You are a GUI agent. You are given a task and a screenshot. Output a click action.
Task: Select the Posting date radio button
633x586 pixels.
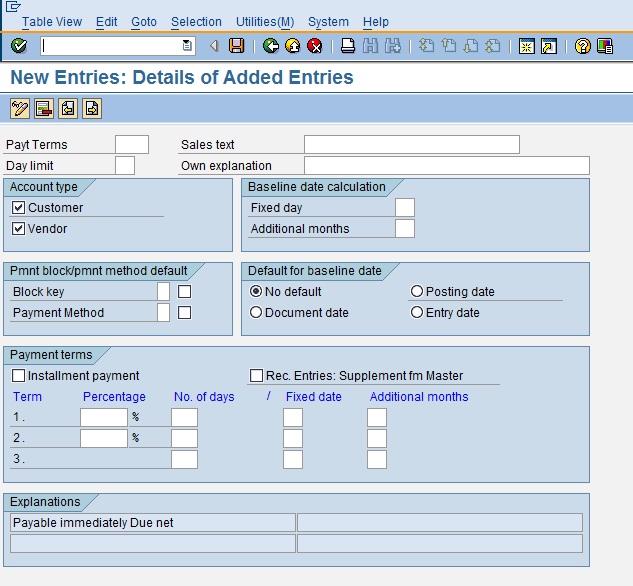tap(417, 292)
